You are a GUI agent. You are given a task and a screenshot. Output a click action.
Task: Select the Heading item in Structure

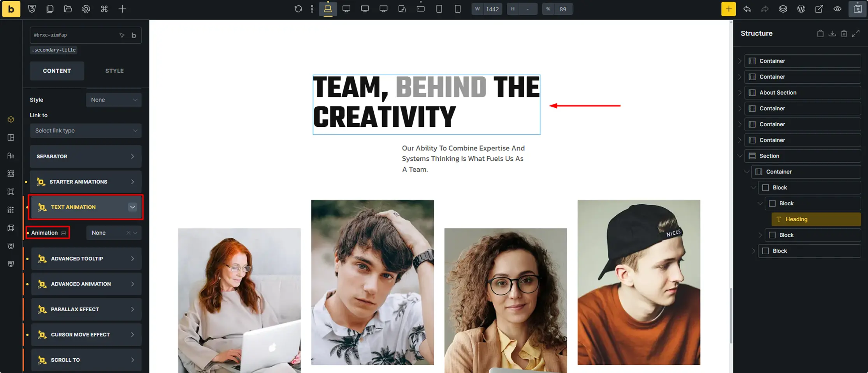tap(816, 219)
